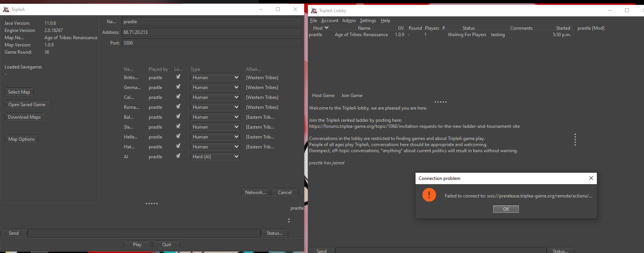Sort lobby games by Comments column

point(521,28)
